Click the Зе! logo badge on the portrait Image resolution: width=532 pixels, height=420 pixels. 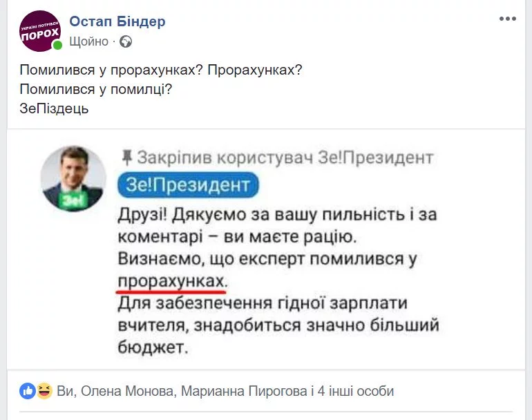click(x=73, y=200)
